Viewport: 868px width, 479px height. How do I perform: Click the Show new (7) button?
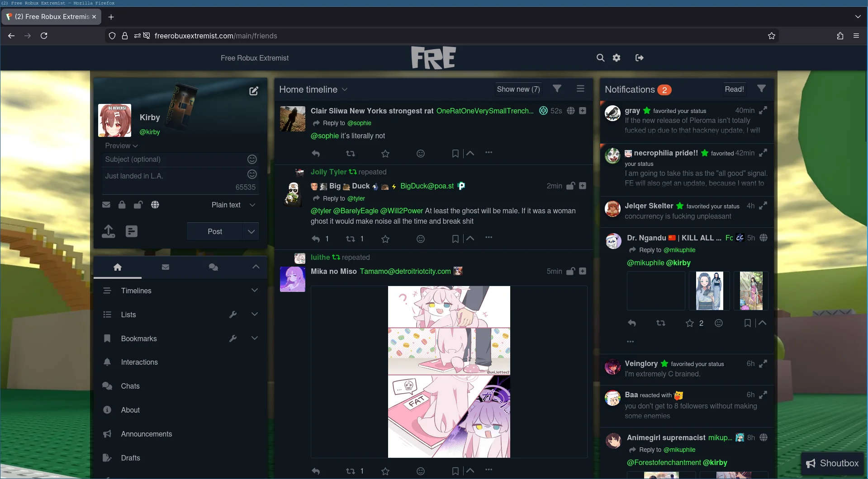pyautogui.click(x=518, y=89)
